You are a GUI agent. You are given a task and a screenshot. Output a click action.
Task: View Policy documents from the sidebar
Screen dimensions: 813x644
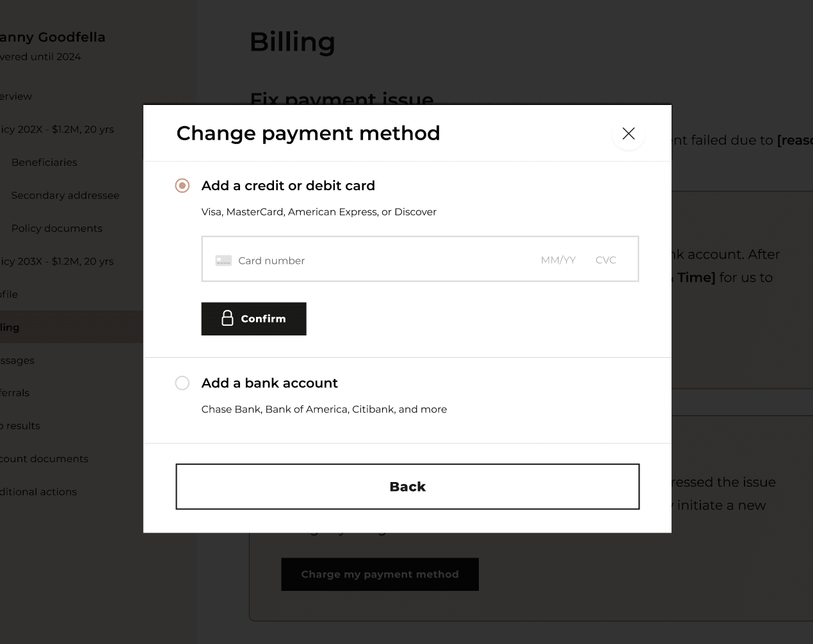point(56,228)
